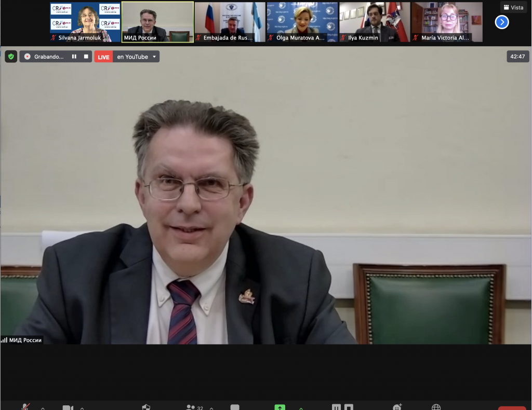Click the red LIVE badge
The width and height of the screenshot is (532, 410).
(103, 57)
